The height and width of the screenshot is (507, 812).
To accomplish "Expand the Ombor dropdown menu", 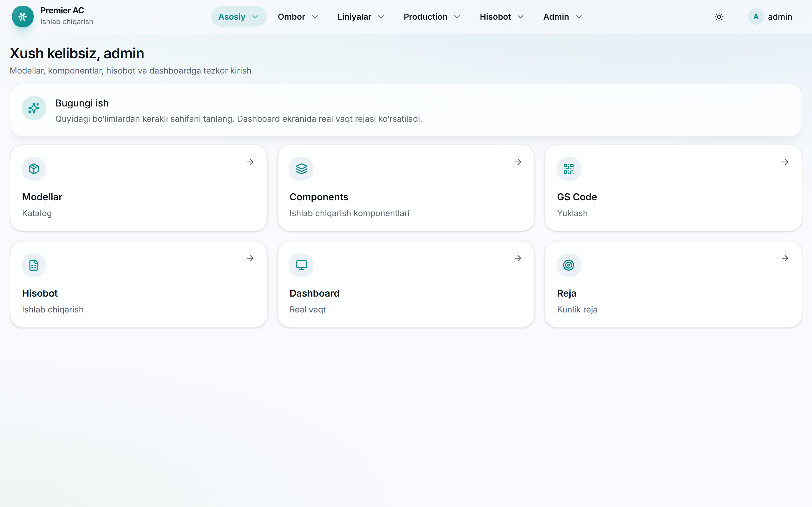I will point(298,16).
